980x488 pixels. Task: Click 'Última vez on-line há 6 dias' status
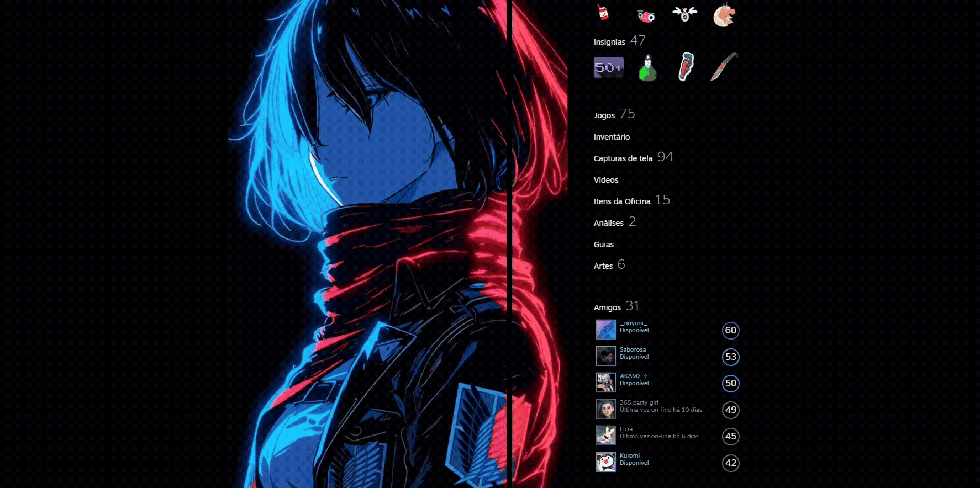point(659,437)
